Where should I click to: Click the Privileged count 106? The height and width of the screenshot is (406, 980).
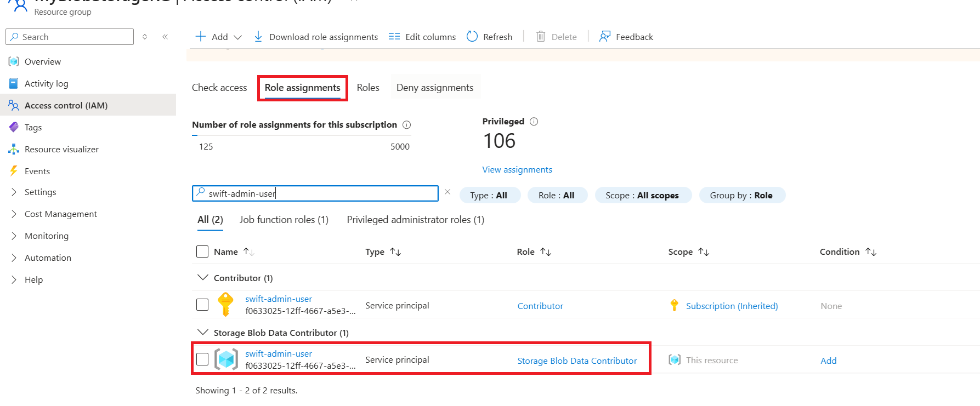click(499, 141)
